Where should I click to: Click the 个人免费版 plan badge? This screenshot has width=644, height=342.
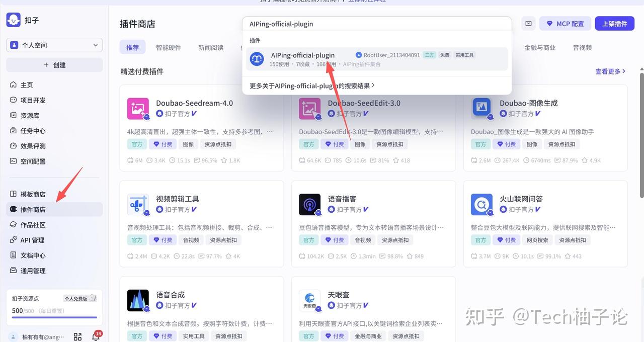click(x=79, y=298)
